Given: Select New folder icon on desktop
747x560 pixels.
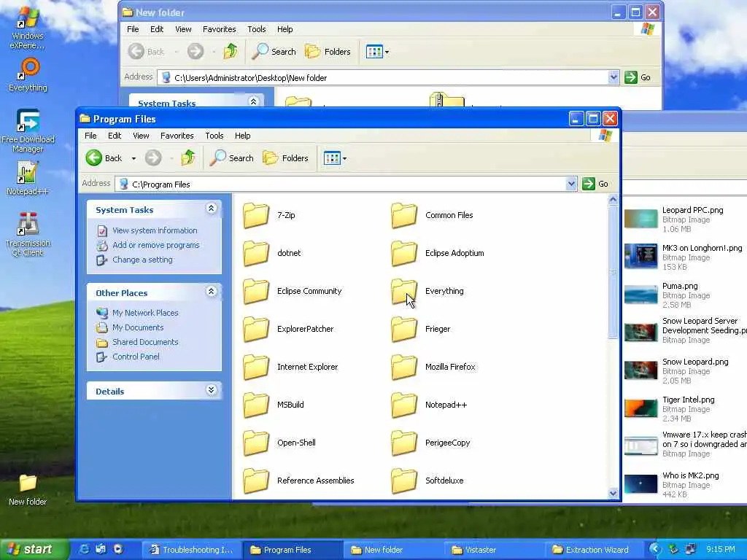Looking at the screenshot, I should tap(28, 489).
